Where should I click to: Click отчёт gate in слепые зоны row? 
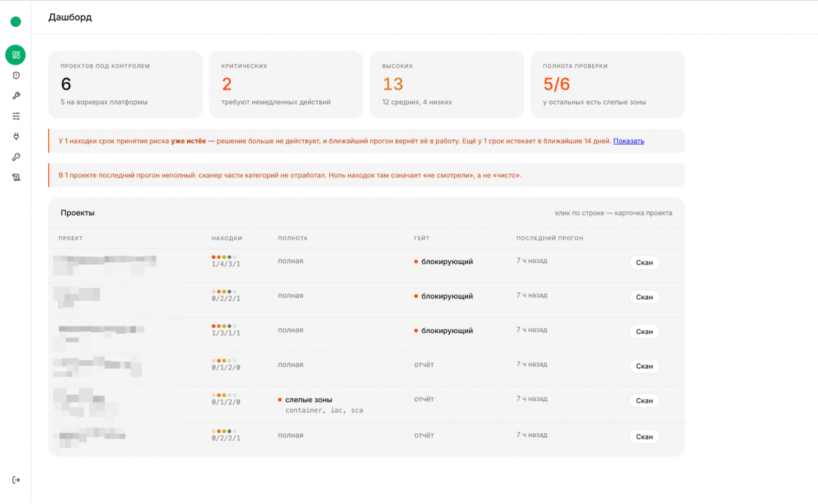pyautogui.click(x=424, y=399)
